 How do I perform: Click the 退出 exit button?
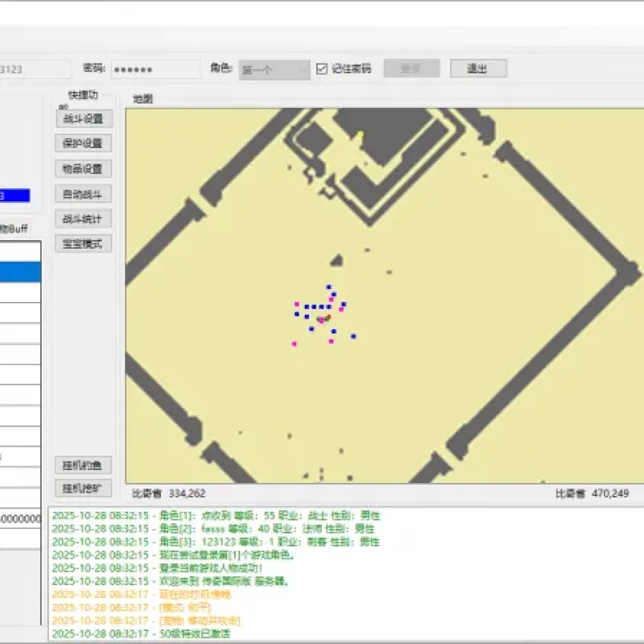pos(478,68)
